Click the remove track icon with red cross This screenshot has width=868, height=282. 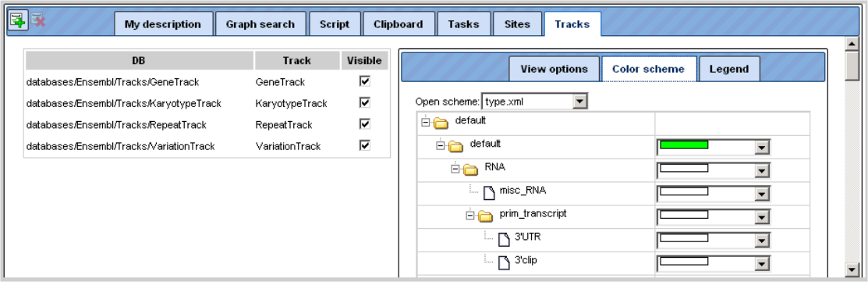point(38,20)
